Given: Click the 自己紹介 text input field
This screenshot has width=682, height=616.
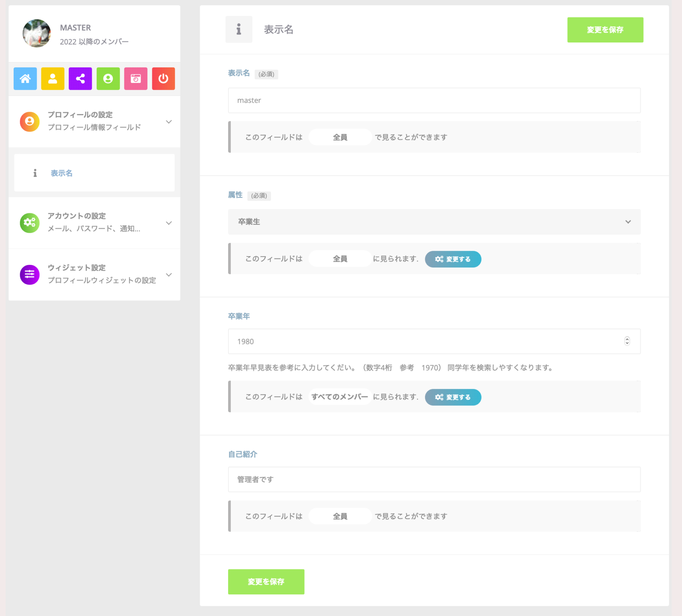Looking at the screenshot, I should [x=434, y=480].
